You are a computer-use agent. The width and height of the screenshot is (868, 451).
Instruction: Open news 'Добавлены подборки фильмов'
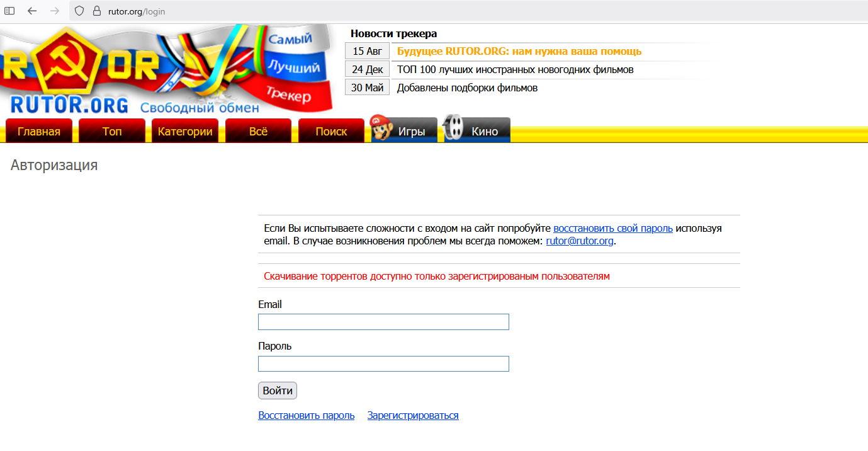click(467, 88)
